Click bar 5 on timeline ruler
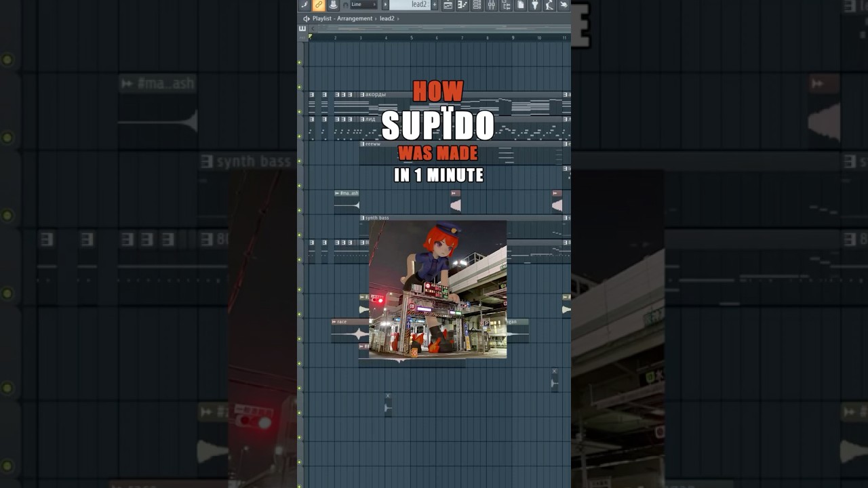The image size is (868, 488). [x=412, y=38]
